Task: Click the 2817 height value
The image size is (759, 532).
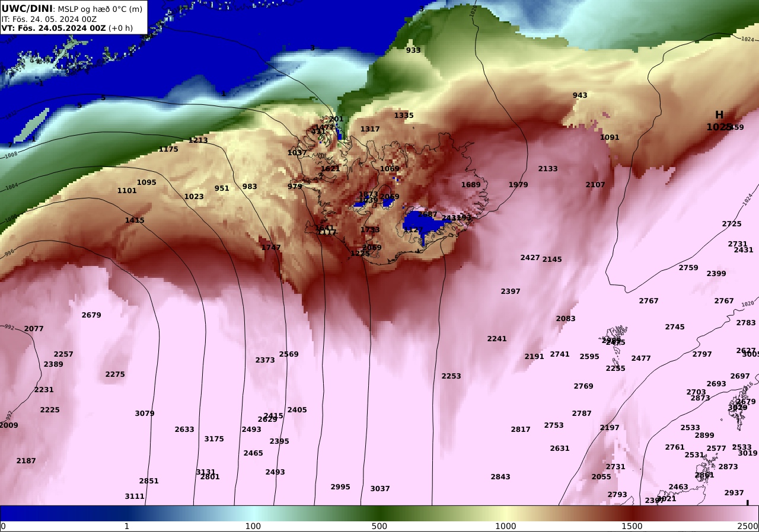Action: (521, 430)
